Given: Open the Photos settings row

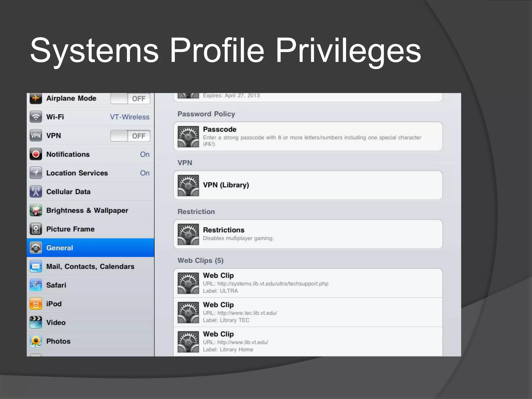Looking at the screenshot, I should [x=90, y=341].
